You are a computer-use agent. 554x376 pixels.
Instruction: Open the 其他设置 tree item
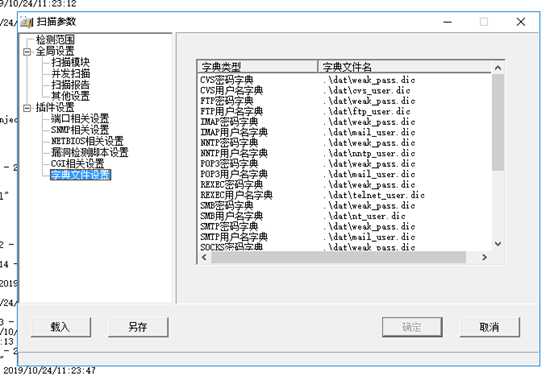(x=71, y=96)
